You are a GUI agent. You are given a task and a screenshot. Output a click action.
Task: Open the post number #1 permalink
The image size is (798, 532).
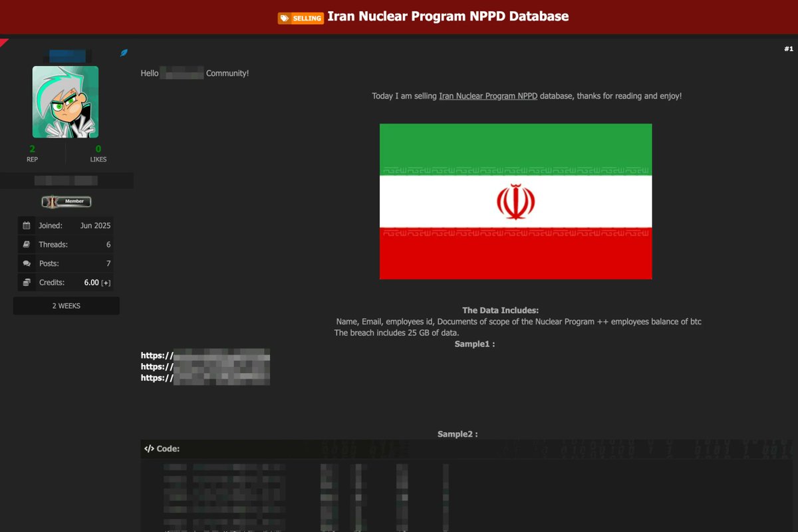pos(789,49)
